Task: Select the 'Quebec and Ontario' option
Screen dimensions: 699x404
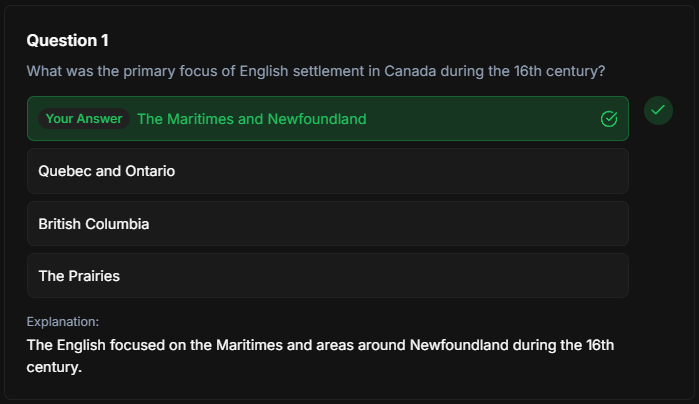Action: click(328, 171)
